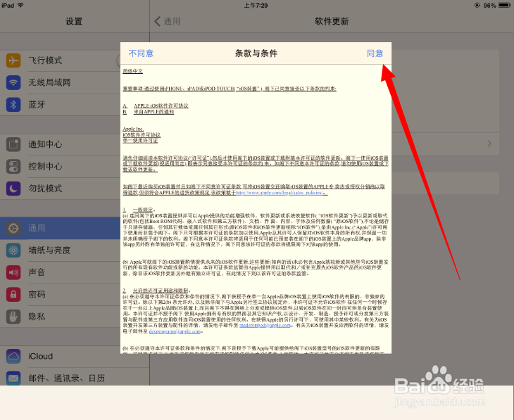Open the devprograms@apple.com email link
This screenshot has width=514, height=420.
[175, 331]
